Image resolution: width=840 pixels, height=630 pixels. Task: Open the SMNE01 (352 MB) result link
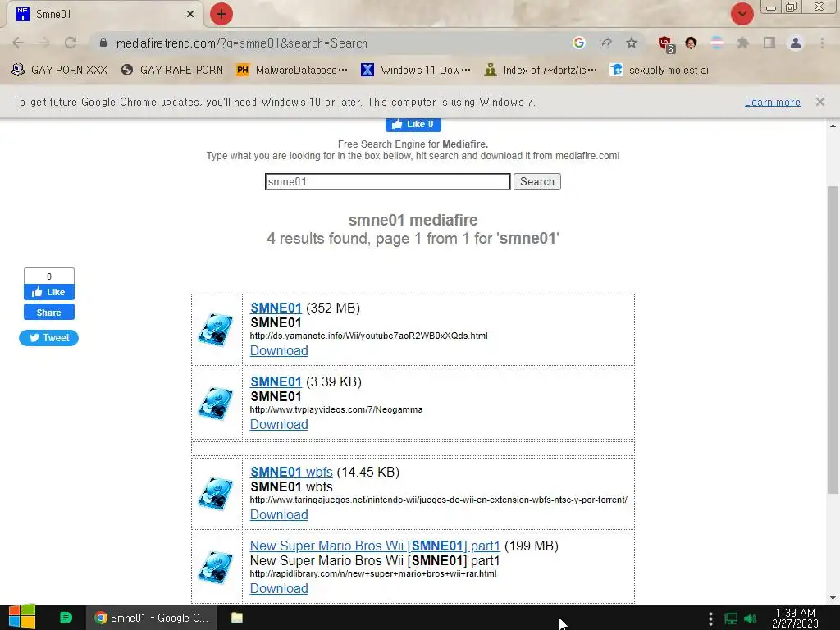point(276,308)
